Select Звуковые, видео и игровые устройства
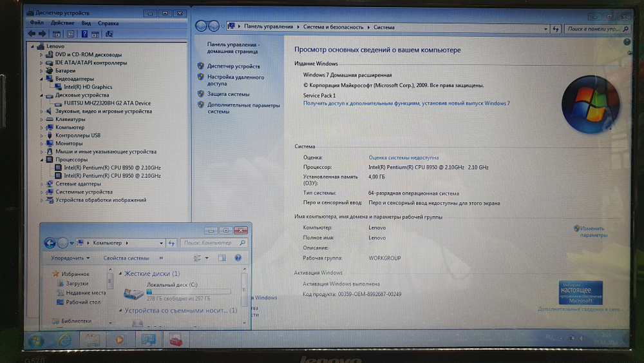 (104, 111)
